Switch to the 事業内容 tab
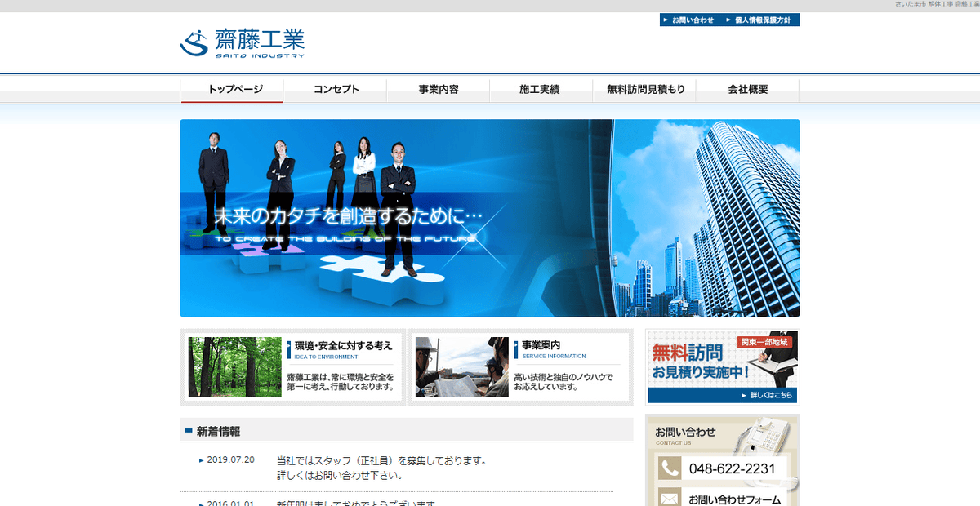The height and width of the screenshot is (506, 980). [438, 90]
